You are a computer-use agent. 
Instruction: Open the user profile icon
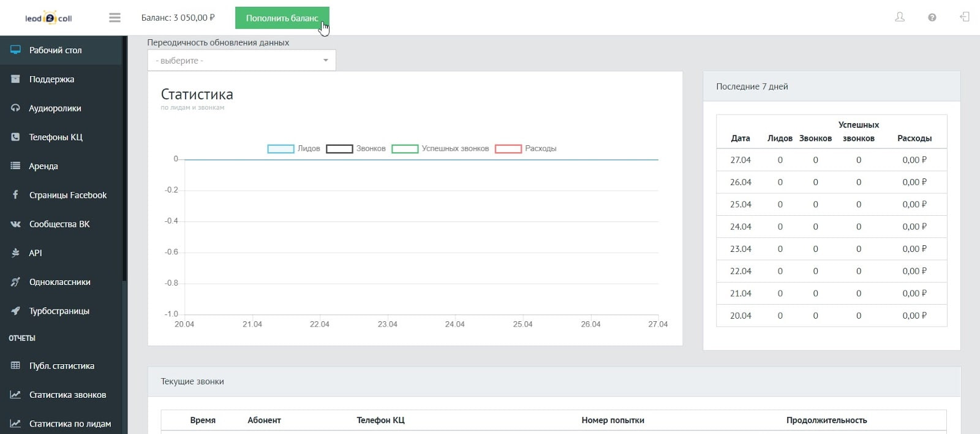pos(899,17)
